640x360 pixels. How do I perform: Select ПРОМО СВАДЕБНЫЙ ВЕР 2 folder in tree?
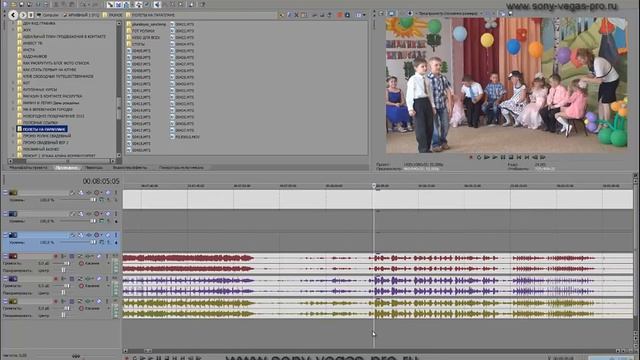tap(42, 142)
